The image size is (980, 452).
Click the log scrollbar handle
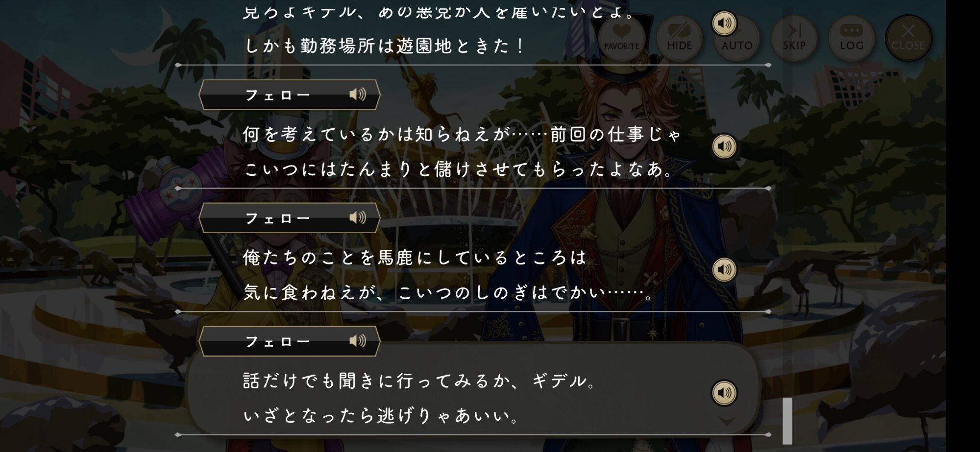pos(787,421)
